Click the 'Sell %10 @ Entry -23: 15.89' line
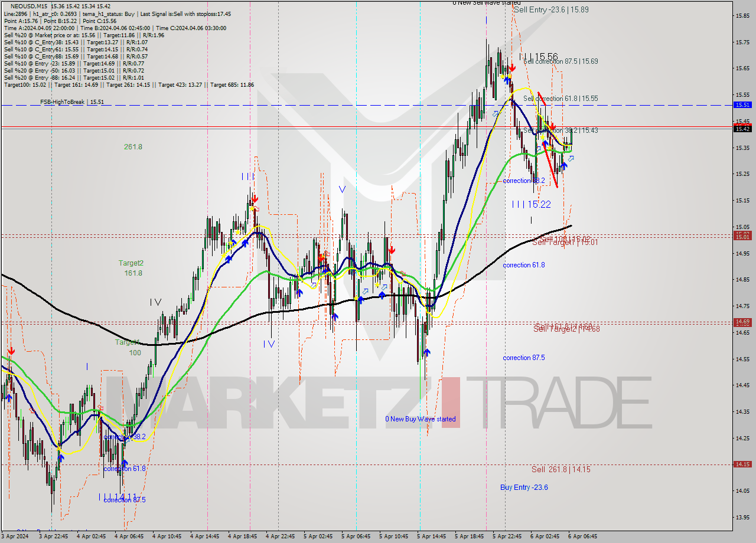Image resolution: width=756 pixels, height=543 pixels. [74, 63]
